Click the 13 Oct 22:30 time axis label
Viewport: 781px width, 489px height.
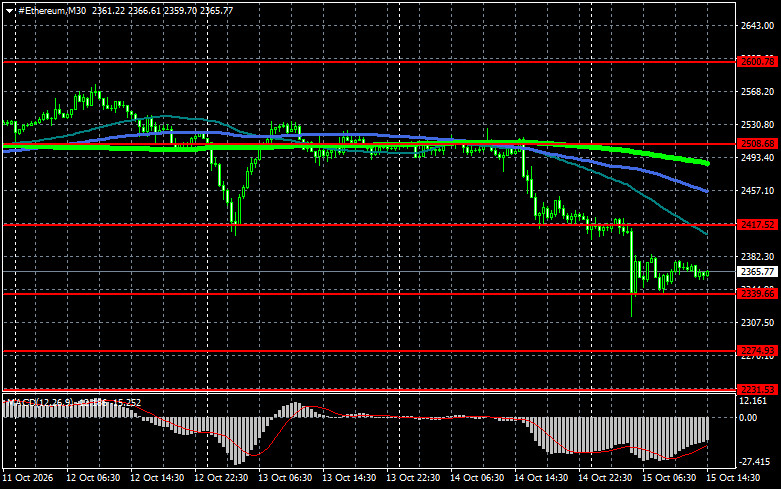point(413,478)
